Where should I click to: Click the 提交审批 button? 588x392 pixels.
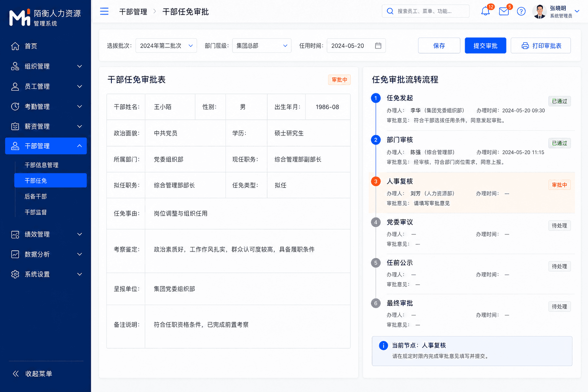(x=485, y=46)
